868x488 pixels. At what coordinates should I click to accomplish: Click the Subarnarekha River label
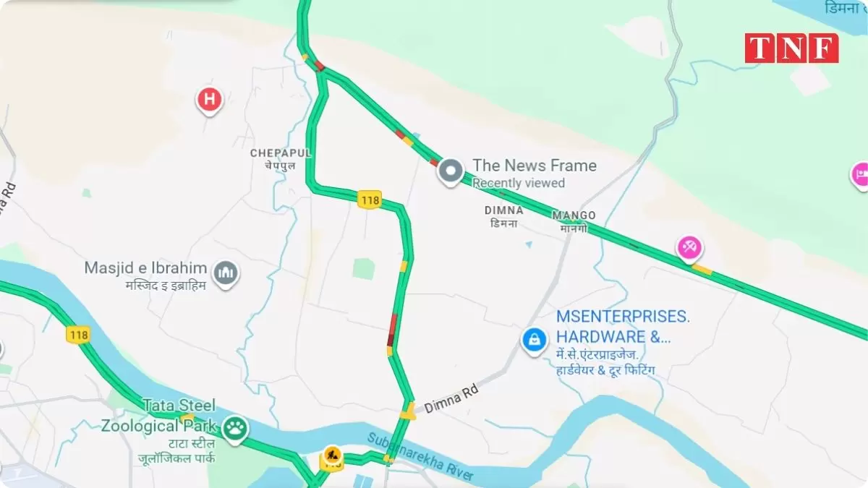pyautogui.click(x=420, y=457)
